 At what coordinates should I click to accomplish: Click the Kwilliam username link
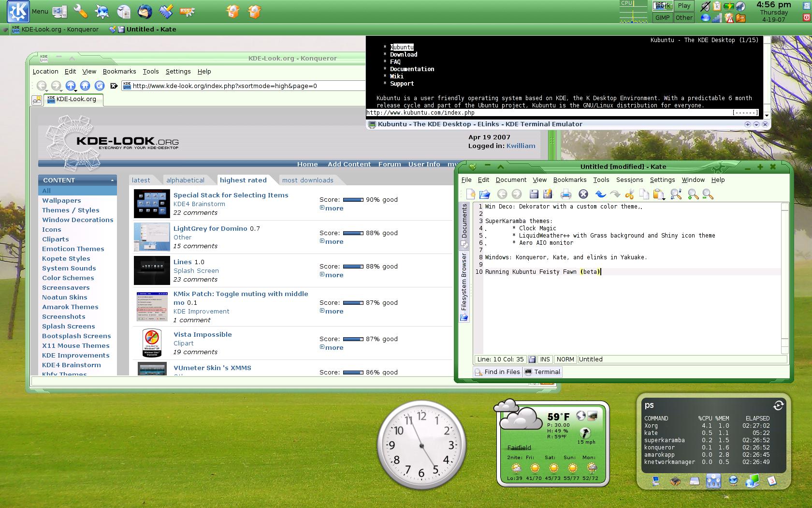521,146
